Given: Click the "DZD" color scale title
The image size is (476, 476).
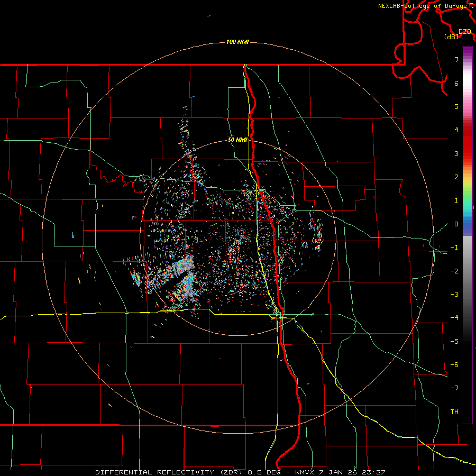Looking at the screenshot, I should coord(465,31).
